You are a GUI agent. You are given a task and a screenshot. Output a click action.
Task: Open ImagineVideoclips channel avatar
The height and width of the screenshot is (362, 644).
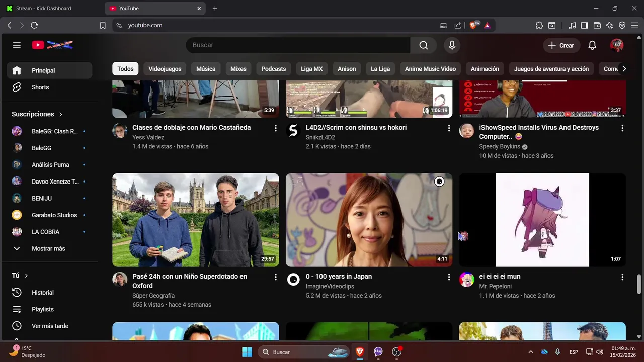[x=293, y=280]
